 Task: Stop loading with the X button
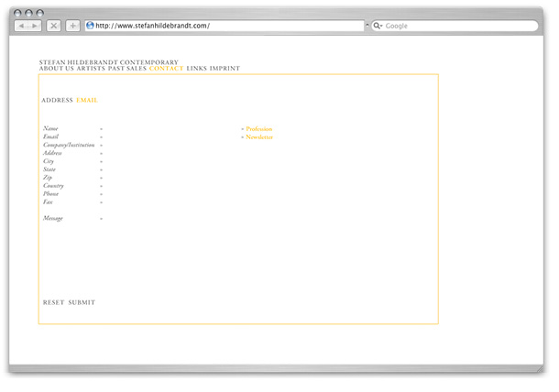tap(53, 26)
